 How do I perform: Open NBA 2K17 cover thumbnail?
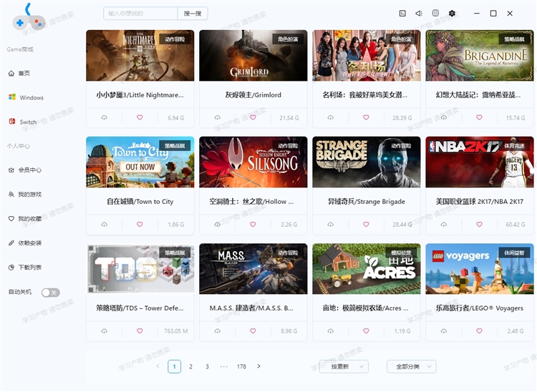(480, 162)
